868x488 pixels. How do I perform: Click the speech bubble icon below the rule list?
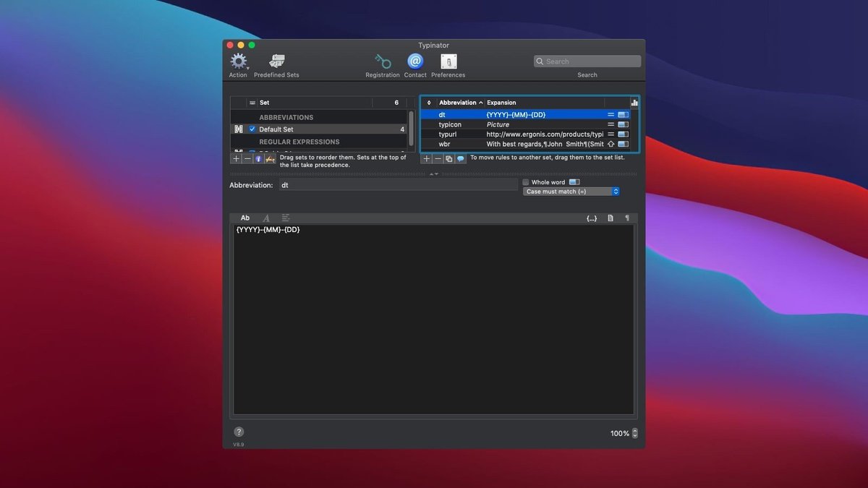[461, 158]
